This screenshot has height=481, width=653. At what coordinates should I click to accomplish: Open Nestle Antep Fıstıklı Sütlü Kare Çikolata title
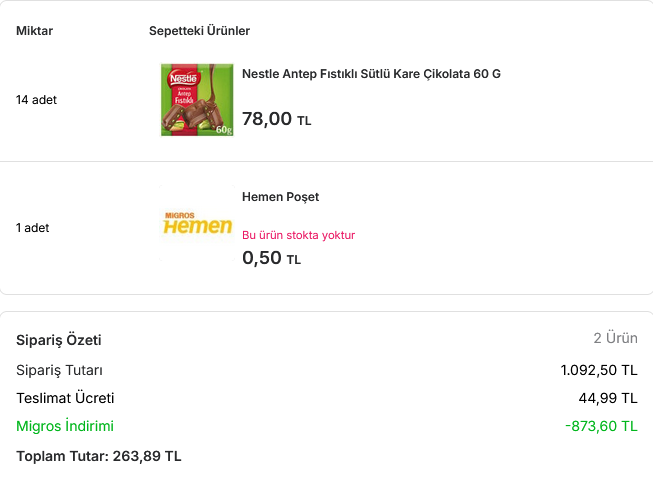[371, 74]
